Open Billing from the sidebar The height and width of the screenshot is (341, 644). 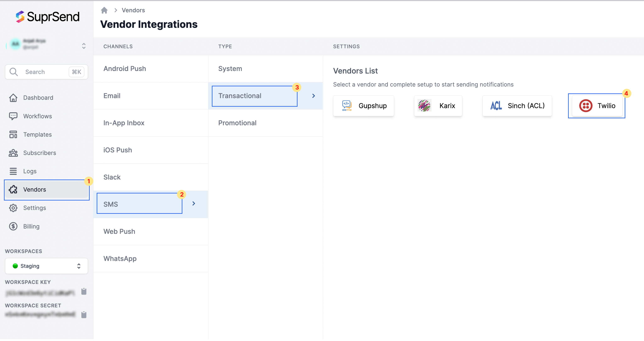point(31,226)
